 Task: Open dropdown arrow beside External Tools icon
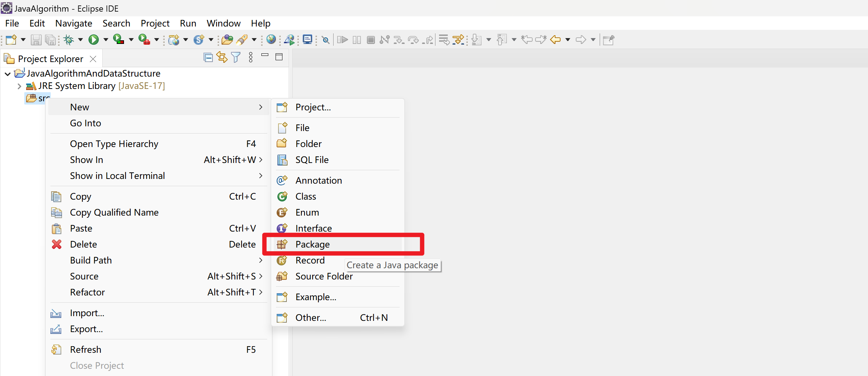tap(157, 40)
